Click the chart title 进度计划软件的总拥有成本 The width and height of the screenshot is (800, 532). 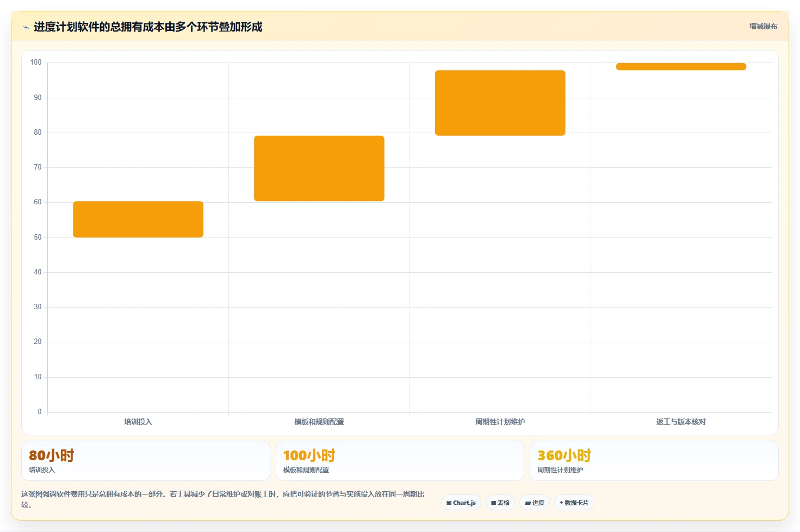pyautogui.click(x=148, y=27)
